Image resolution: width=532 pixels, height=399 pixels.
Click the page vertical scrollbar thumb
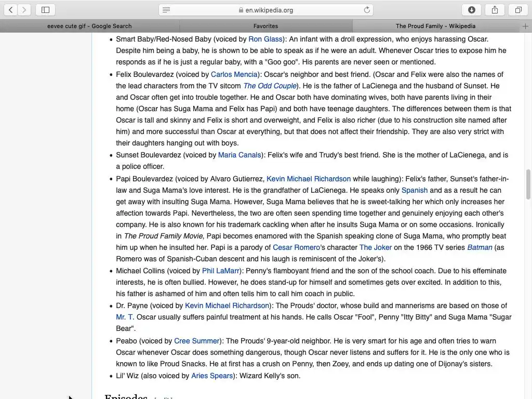coord(528,184)
